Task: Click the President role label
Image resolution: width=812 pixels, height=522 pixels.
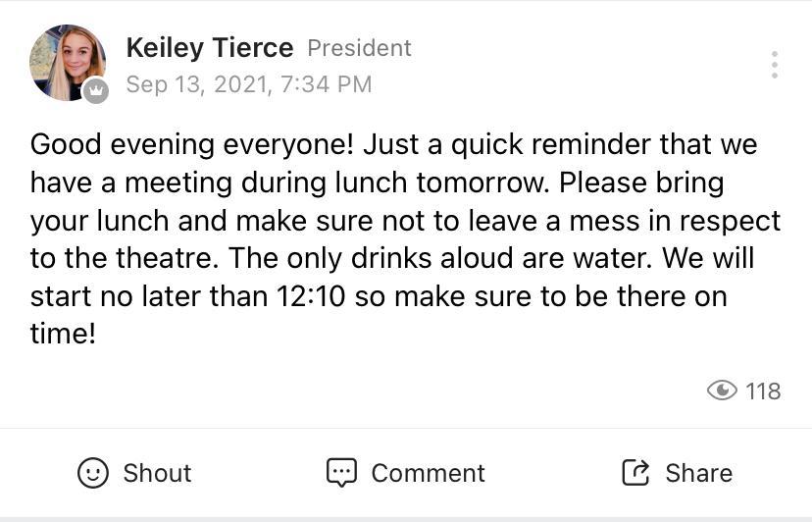Action: [x=359, y=48]
